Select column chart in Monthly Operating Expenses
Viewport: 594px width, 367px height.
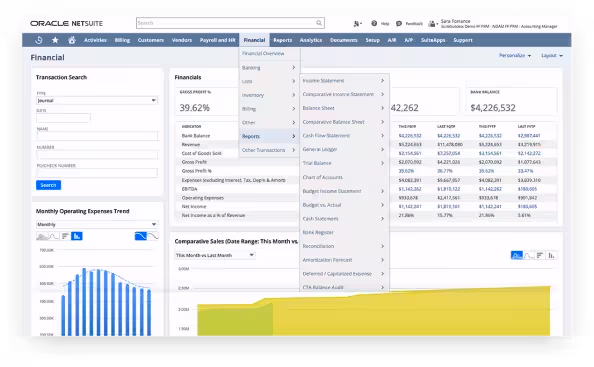77,236
